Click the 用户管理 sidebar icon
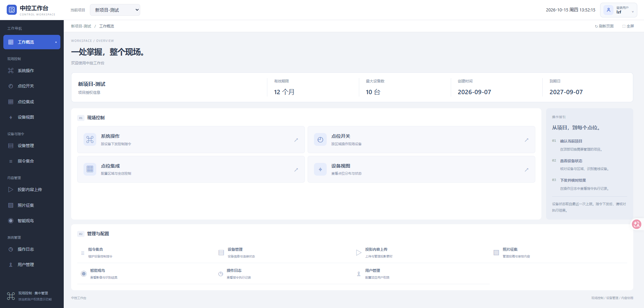This screenshot has width=644, height=308. [x=11, y=265]
